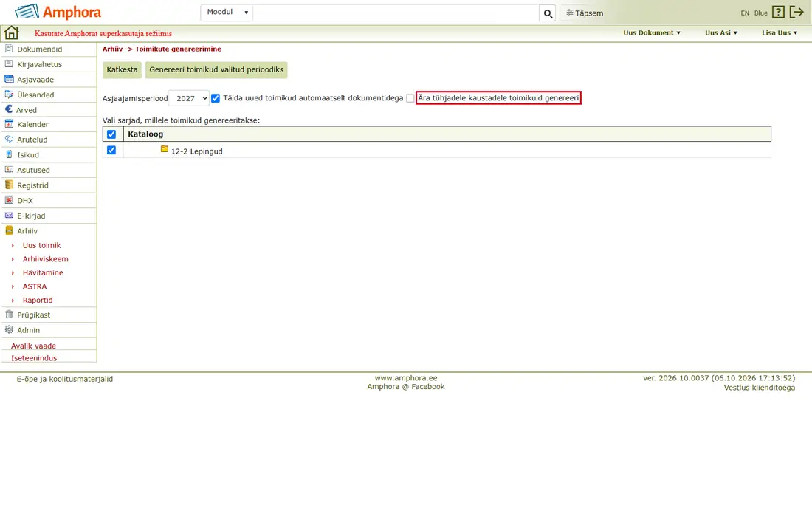
Task: Open the help question mark icon
Action: pos(778,13)
